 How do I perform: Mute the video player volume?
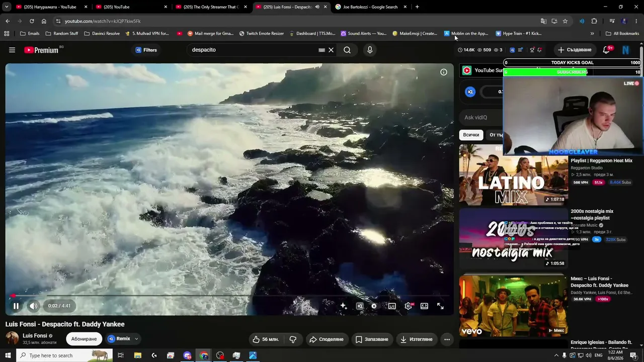click(x=33, y=306)
